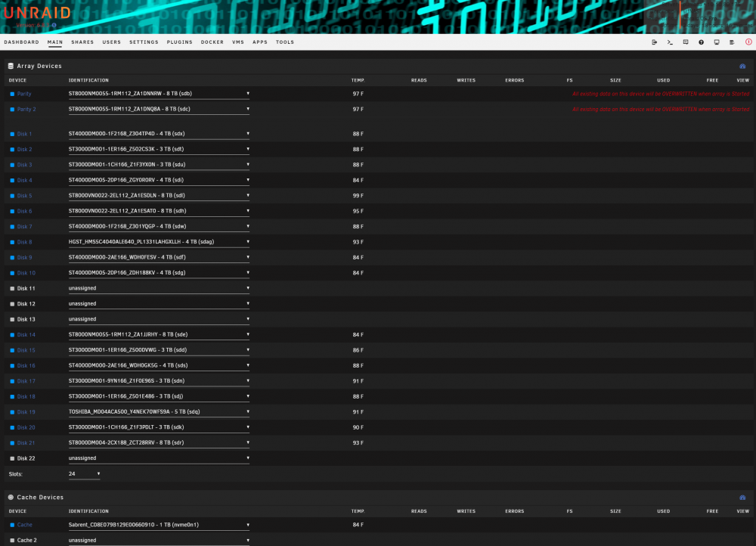Click the Cache Devices section icon

point(11,498)
